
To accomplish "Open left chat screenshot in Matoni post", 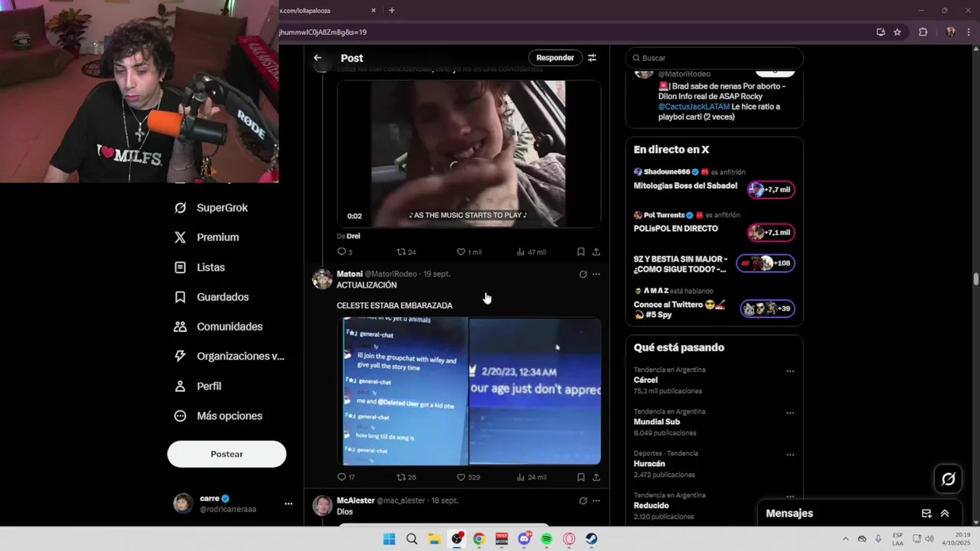I will click(403, 391).
